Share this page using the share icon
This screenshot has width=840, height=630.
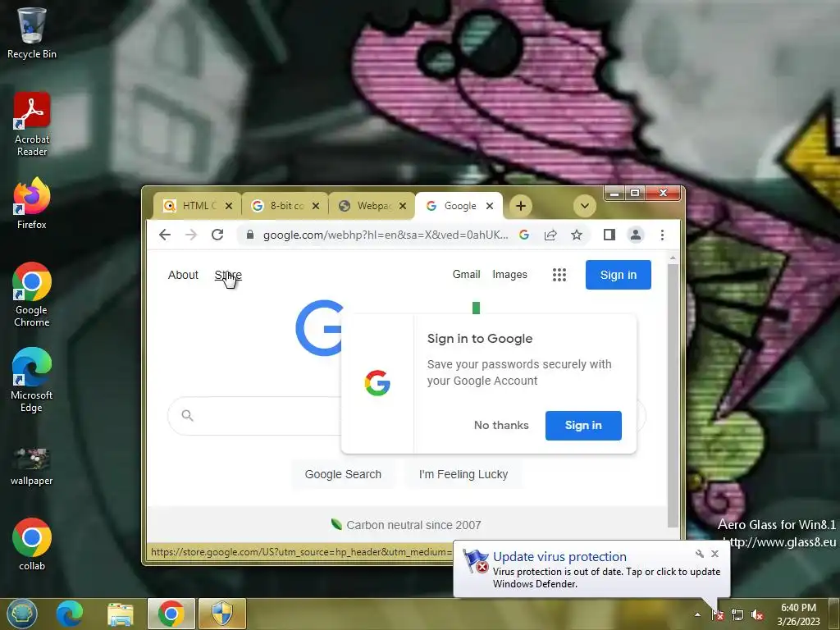click(x=550, y=235)
